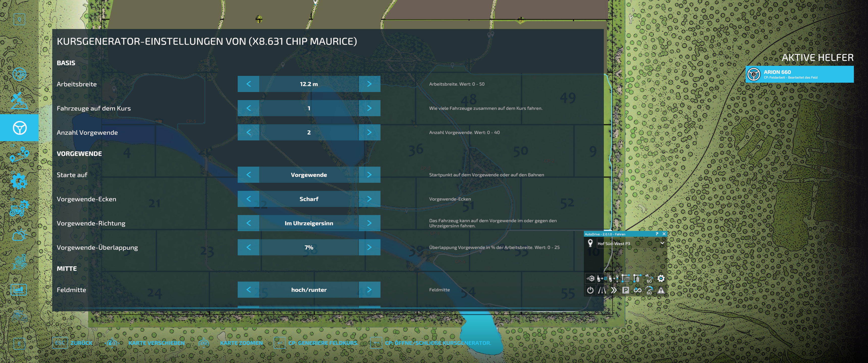The image size is (868, 363).
Task: Click AutoDrive parking P icon
Action: pos(626,290)
